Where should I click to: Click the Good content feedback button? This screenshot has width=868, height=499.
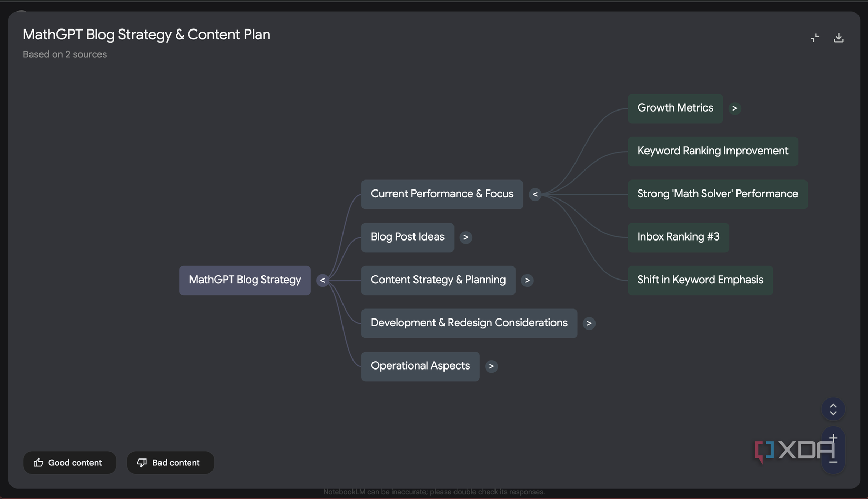point(69,463)
